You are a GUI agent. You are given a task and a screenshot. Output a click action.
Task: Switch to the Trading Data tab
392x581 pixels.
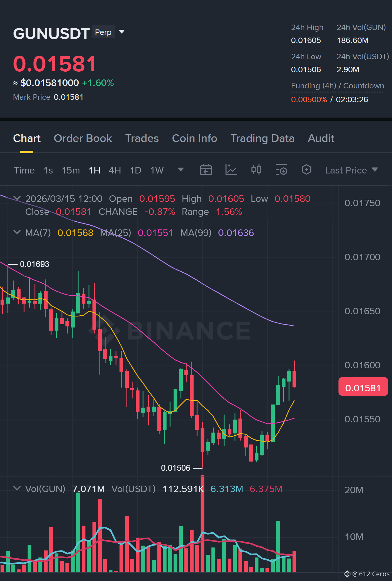pyautogui.click(x=262, y=138)
